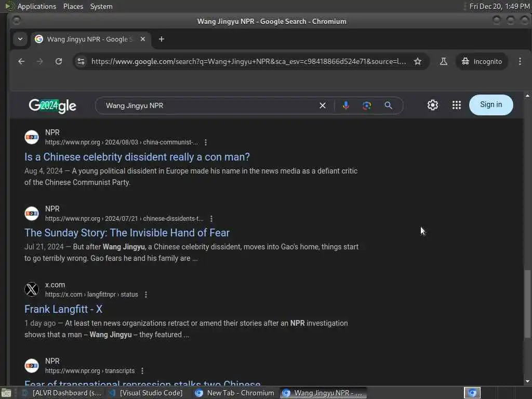The height and width of the screenshot is (399, 532).
Task: Click the Google 2024 logo
Action: (x=52, y=105)
